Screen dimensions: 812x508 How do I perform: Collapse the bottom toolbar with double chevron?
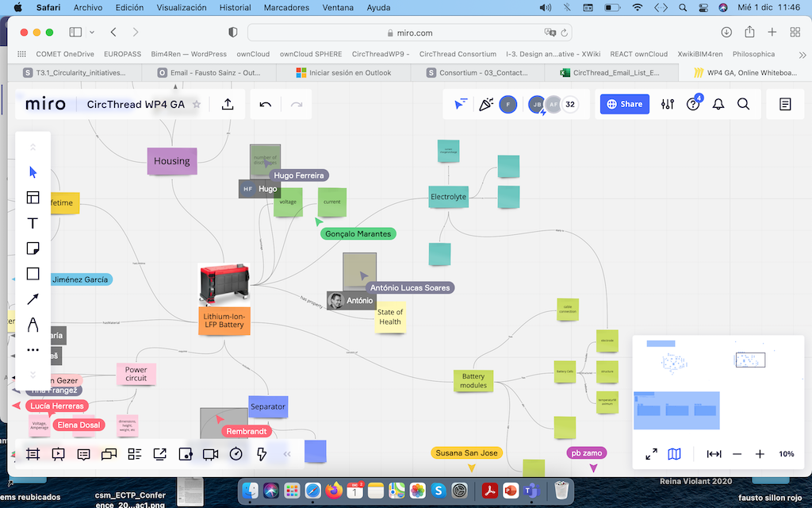[287, 454]
